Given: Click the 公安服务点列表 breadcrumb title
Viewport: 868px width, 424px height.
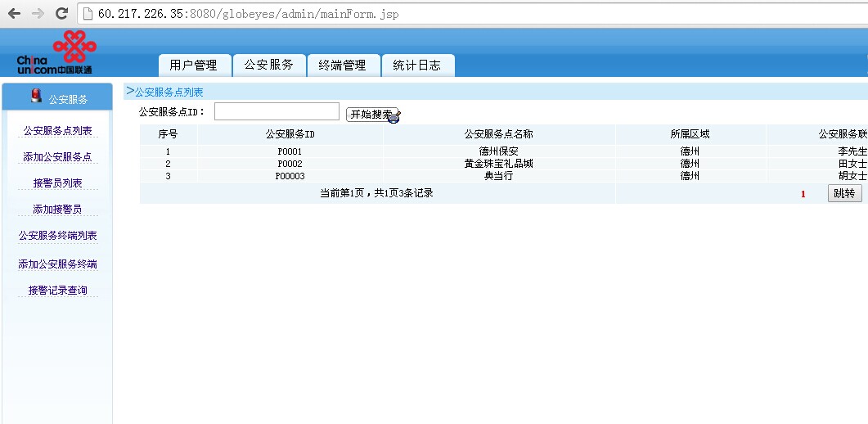Looking at the screenshot, I should [x=169, y=92].
